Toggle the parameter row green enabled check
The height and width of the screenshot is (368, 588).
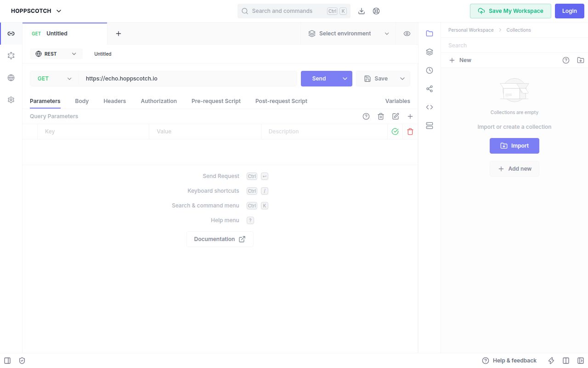[x=395, y=132]
